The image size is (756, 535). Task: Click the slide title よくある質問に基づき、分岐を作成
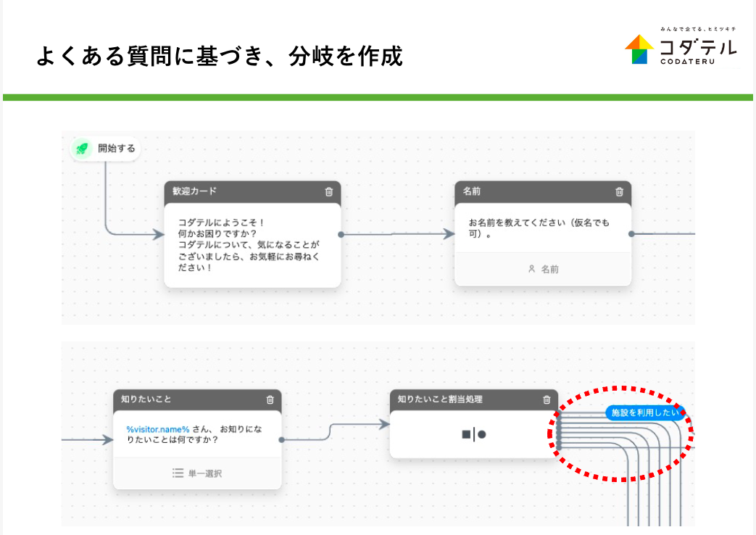[220, 56]
